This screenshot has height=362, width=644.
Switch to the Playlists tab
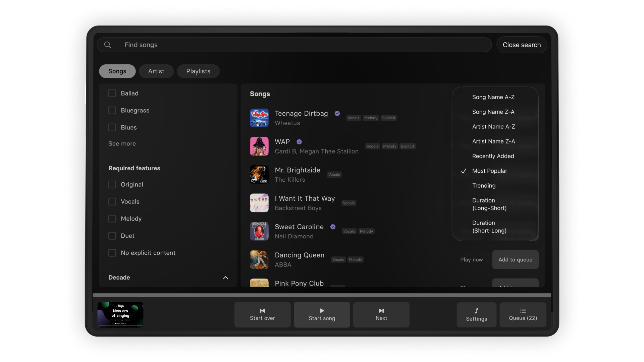click(x=198, y=71)
